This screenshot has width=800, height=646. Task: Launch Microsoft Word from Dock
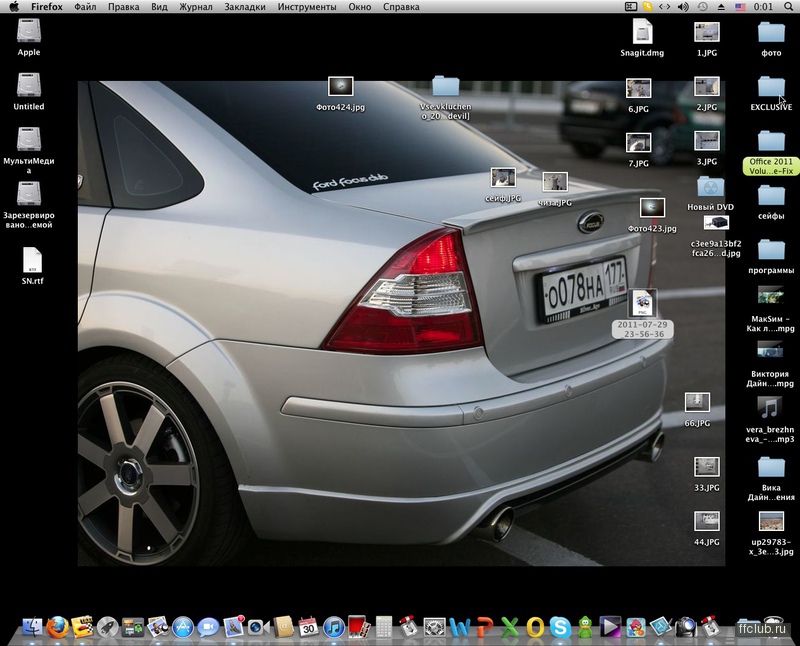point(459,627)
